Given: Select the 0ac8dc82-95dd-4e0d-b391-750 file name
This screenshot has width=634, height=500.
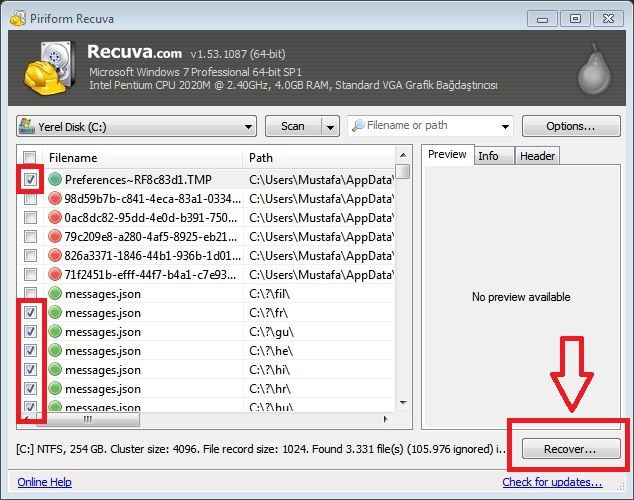Looking at the screenshot, I should click(151, 217).
